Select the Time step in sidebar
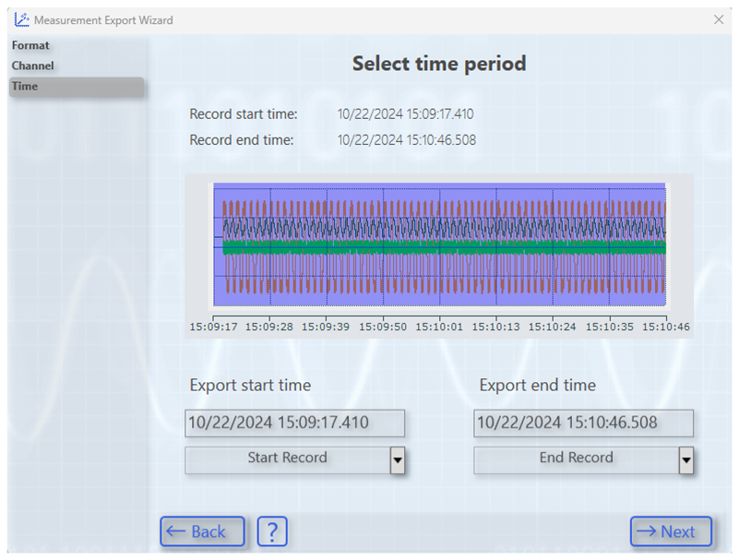Image resolution: width=739 pixels, height=560 pixels. (x=26, y=86)
